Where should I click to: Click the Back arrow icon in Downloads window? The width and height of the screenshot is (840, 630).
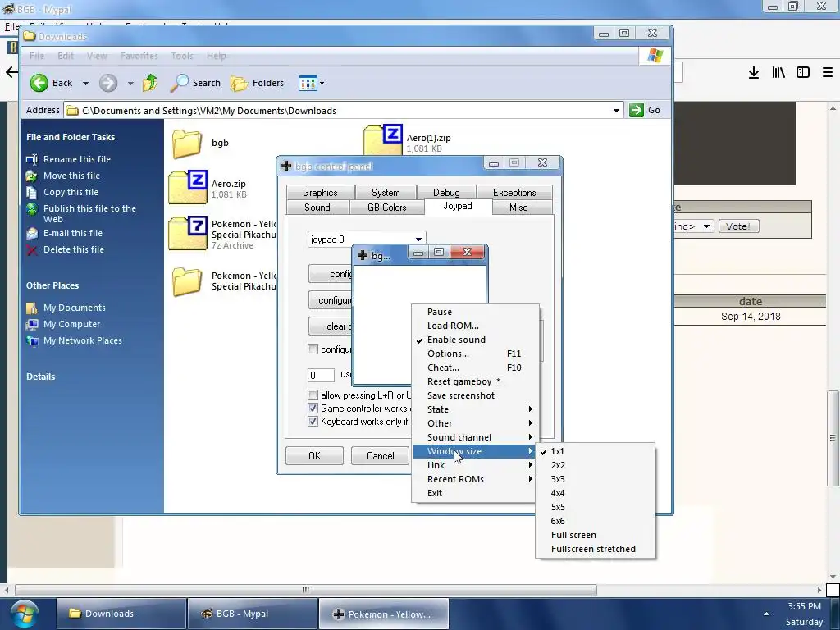pos(39,83)
